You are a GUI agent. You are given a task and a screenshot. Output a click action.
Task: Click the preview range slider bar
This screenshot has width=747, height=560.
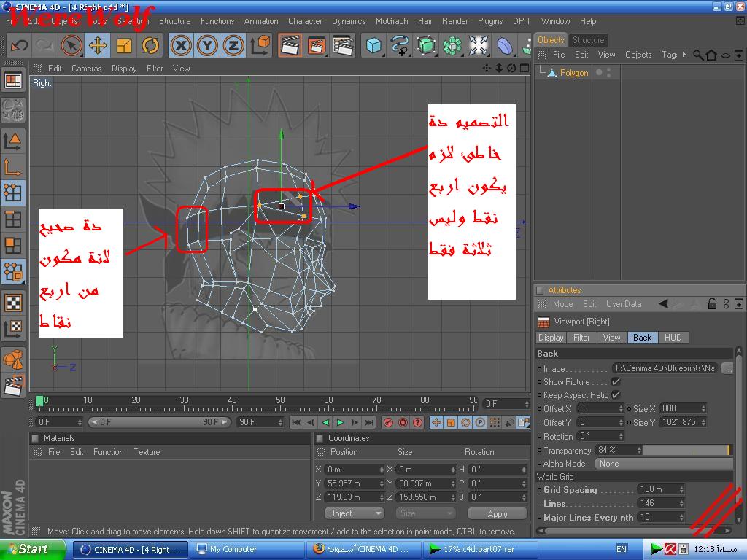[x=159, y=422]
